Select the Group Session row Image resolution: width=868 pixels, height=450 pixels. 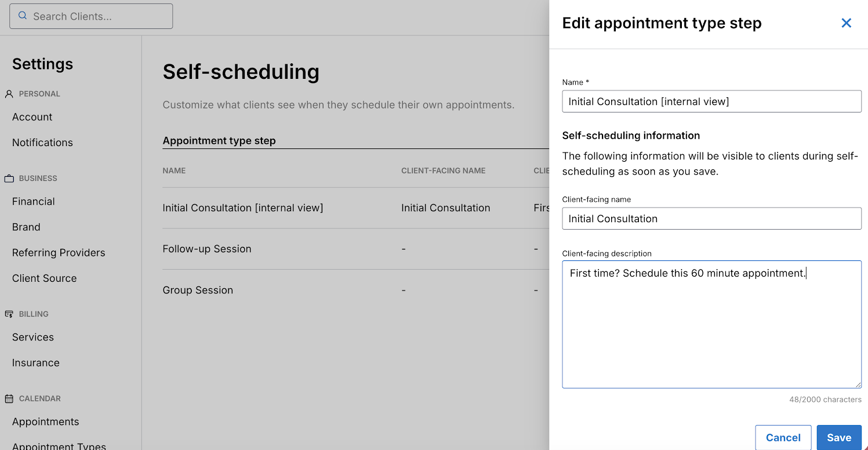tap(355, 290)
